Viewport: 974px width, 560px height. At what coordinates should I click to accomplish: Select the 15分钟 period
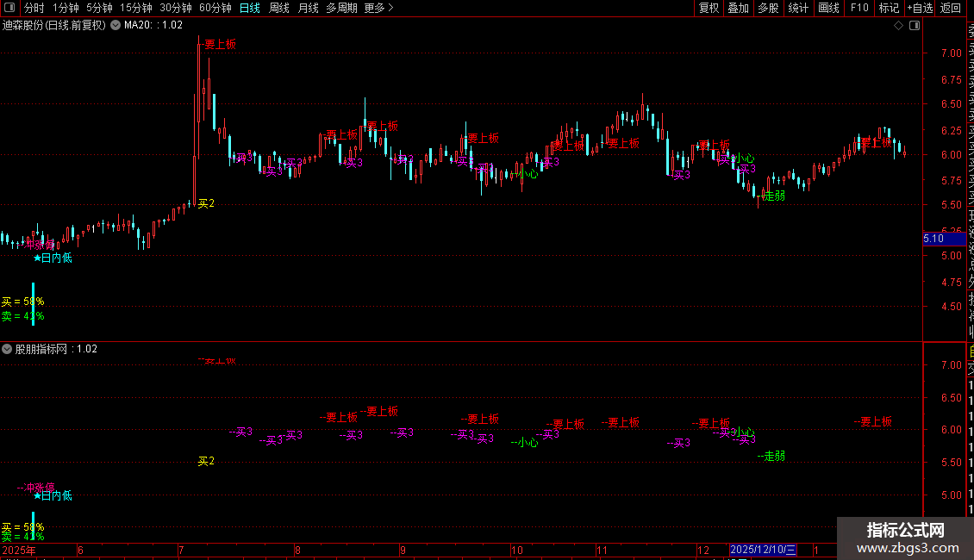tap(135, 8)
